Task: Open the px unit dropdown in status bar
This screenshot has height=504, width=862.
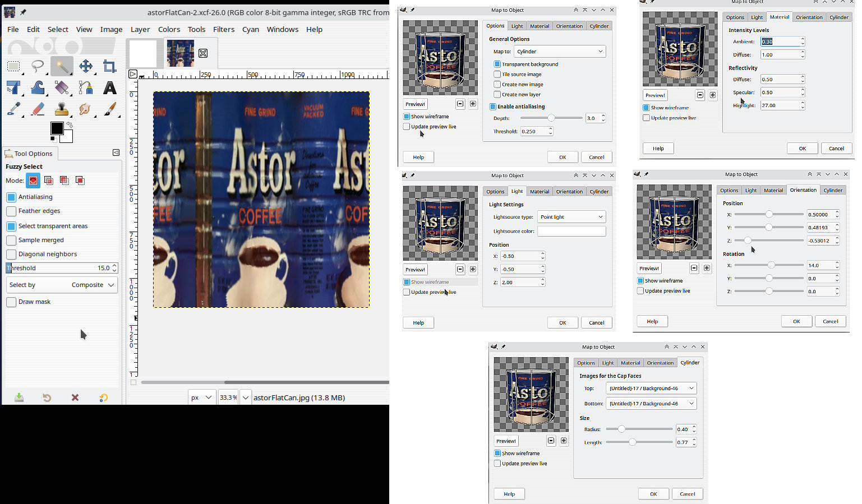Action: coord(201,397)
